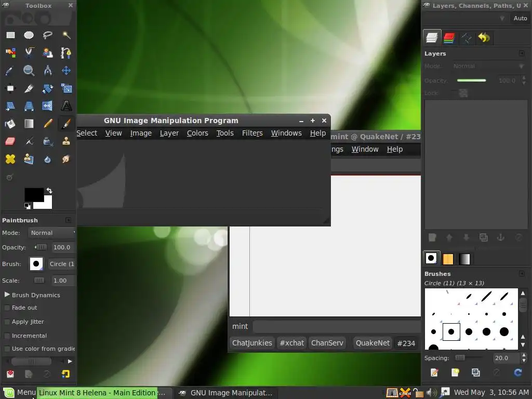Select the Crop tool
This screenshot has width=532, height=399.
coord(29,88)
